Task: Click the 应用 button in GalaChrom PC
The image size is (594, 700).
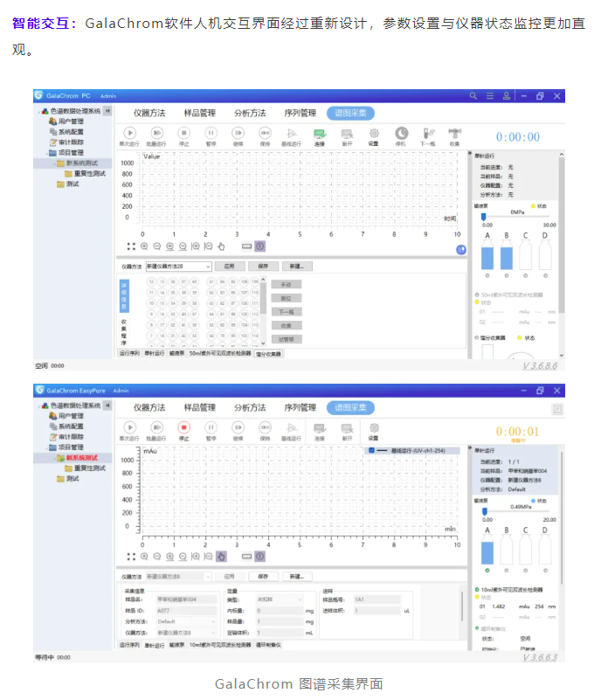Action: [230, 267]
